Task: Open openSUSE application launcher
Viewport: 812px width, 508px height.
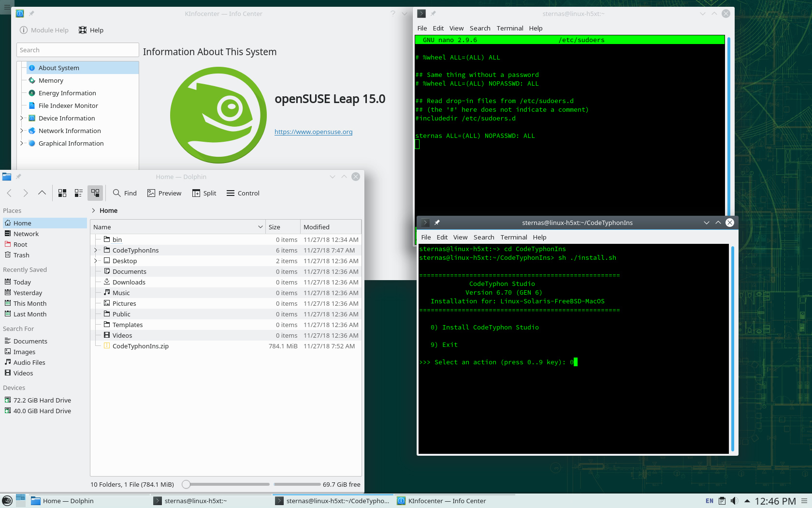Action: (7, 501)
